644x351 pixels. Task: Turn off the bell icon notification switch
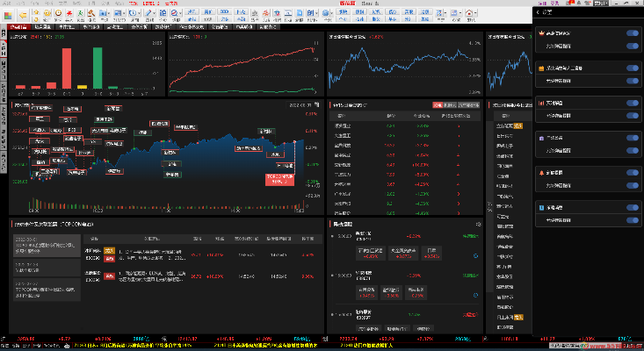[x=631, y=172]
